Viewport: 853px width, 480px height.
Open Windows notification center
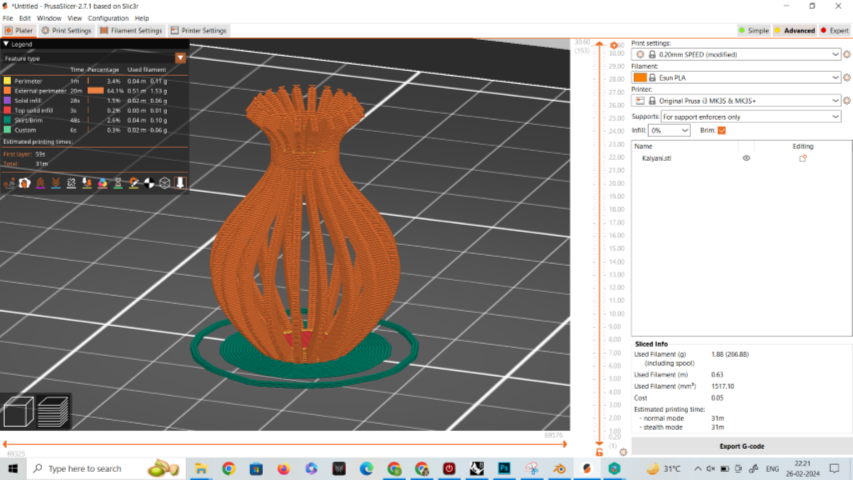835,469
